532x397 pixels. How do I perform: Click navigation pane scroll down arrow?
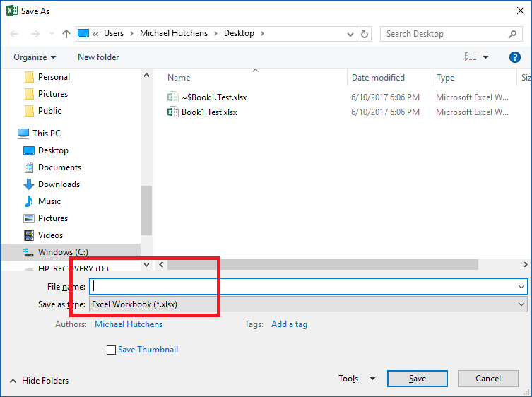[146, 265]
